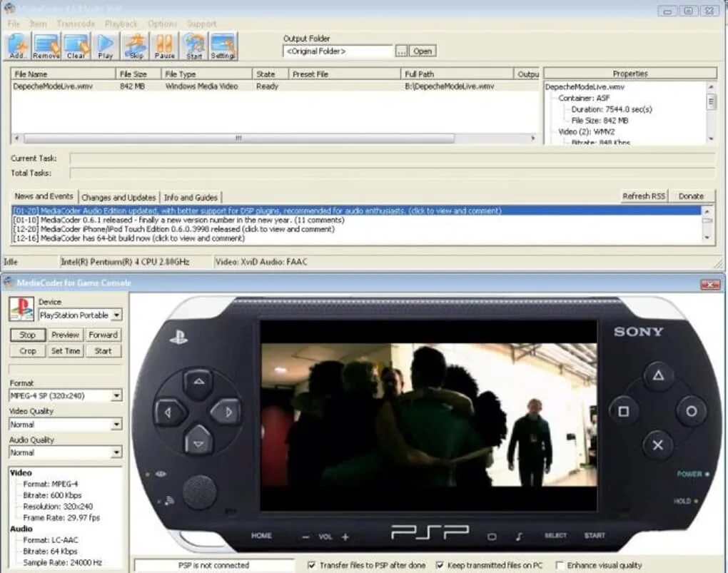Click the Forward button

(x=103, y=335)
